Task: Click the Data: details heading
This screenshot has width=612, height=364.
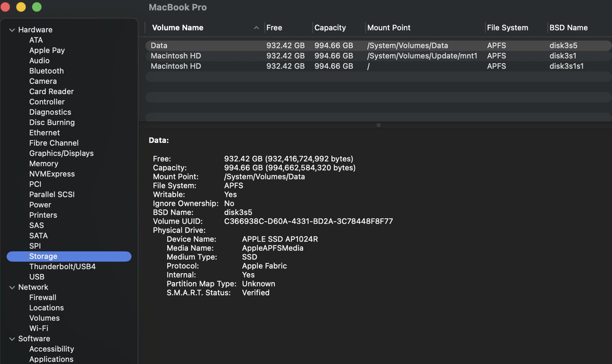Action: tap(159, 140)
